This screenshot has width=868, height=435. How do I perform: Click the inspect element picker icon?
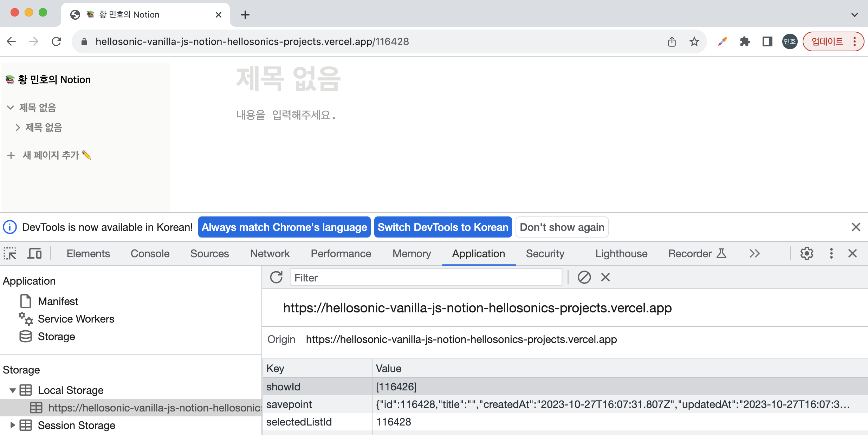tap(10, 253)
